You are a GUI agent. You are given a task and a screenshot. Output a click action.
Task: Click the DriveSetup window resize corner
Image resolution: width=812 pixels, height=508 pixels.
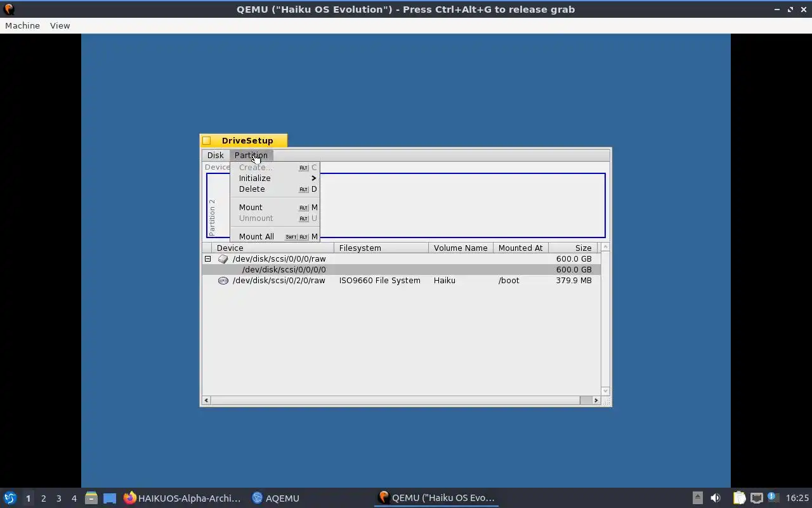[x=606, y=401]
